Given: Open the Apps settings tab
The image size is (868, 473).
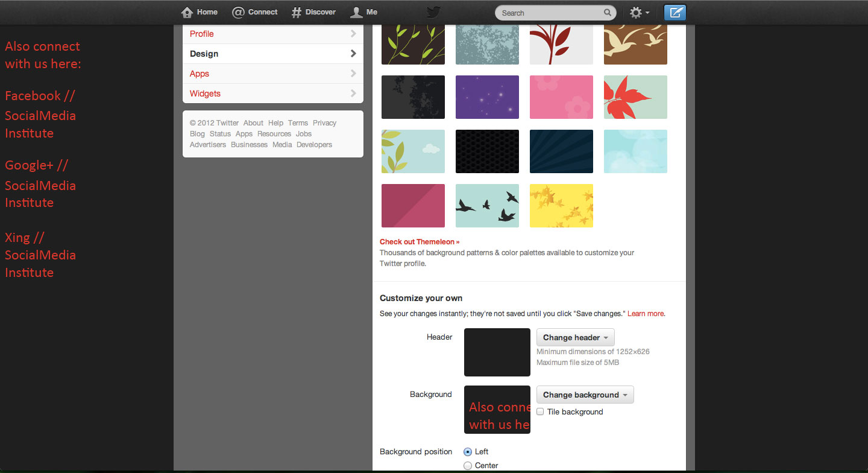Looking at the screenshot, I should tap(273, 74).
